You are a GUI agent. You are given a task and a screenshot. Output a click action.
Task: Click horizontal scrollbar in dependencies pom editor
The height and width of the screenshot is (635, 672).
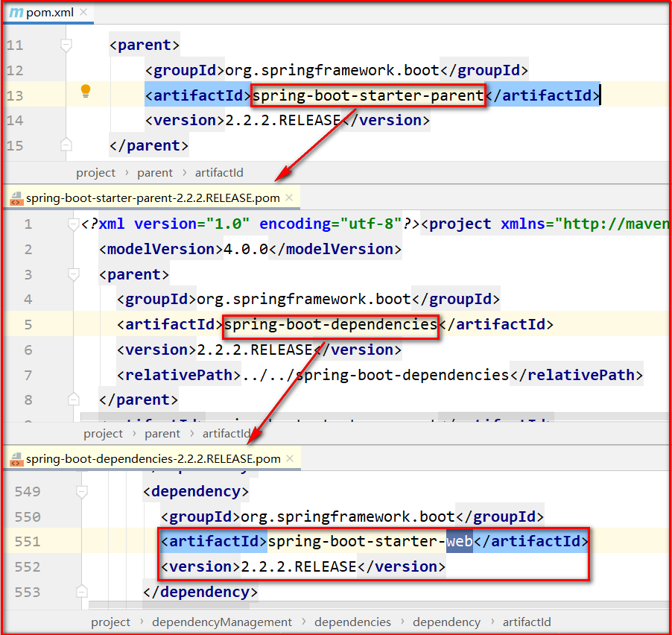(378, 604)
